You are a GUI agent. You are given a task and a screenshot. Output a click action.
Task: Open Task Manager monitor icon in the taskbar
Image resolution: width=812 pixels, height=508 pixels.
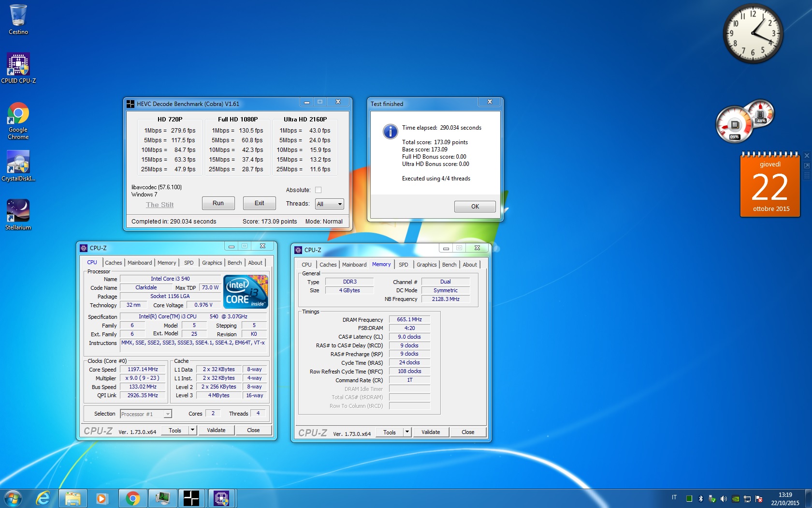(162, 498)
